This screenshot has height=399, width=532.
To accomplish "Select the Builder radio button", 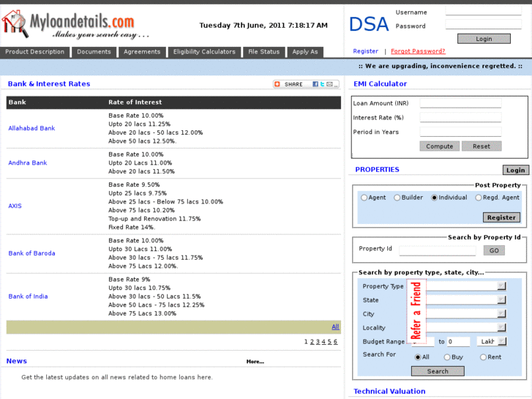I will pos(397,198).
